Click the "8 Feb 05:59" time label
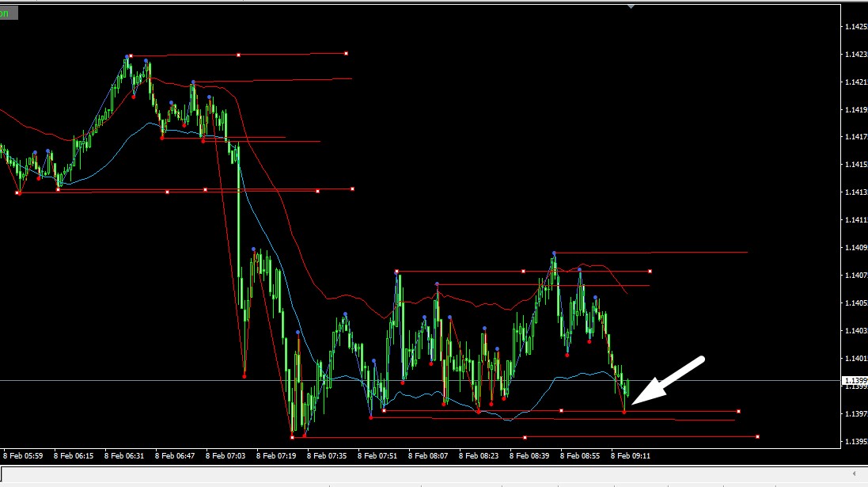The image size is (868, 487). (23, 456)
